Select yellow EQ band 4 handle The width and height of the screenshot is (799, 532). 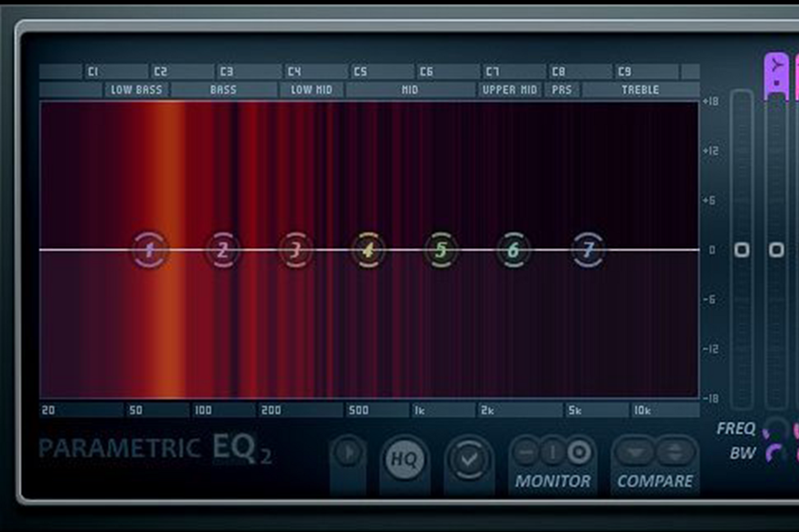tap(368, 250)
